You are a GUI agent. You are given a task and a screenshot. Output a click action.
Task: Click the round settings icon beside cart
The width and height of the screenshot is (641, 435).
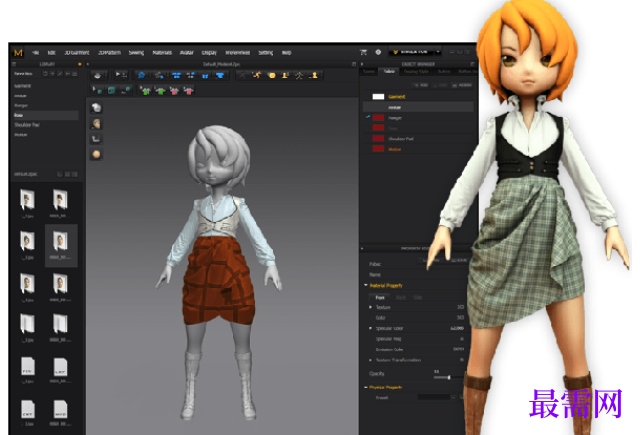(x=378, y=52)
